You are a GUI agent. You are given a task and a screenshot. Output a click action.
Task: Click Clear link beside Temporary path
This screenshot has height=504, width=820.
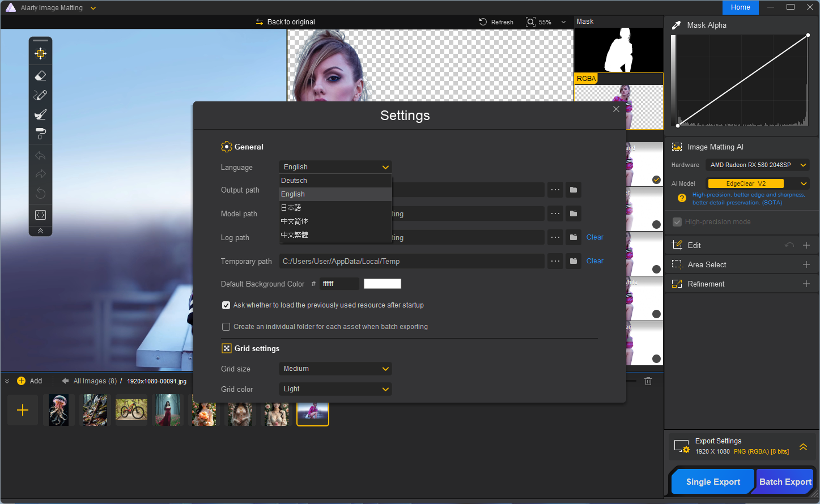point(594,261)
